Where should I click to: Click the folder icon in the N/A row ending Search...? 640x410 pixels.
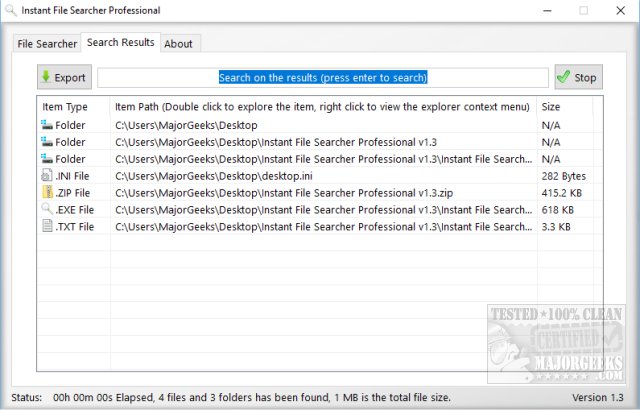pos(47,159)
